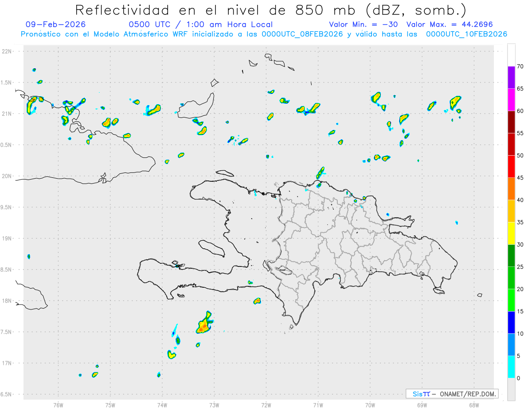Click the orange 40-45 dBZ color band

coord(511,189)
